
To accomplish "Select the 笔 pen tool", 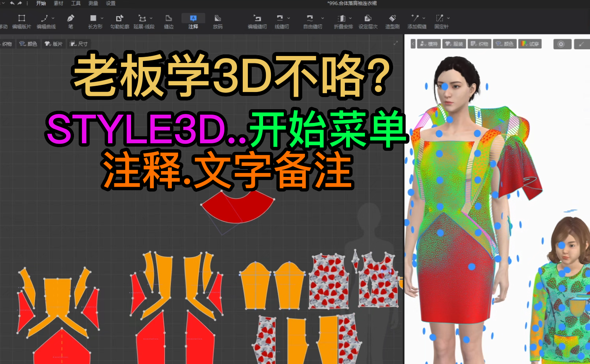I will [x=70, y=22].
